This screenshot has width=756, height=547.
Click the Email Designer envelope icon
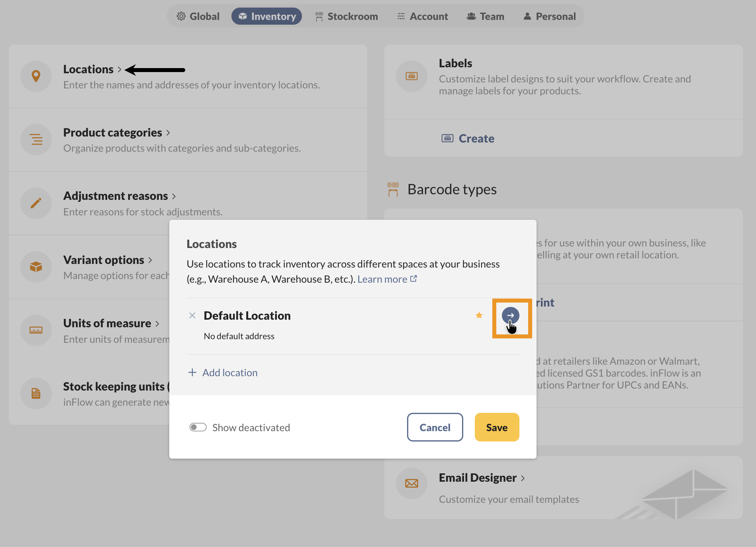pos(411,483)
